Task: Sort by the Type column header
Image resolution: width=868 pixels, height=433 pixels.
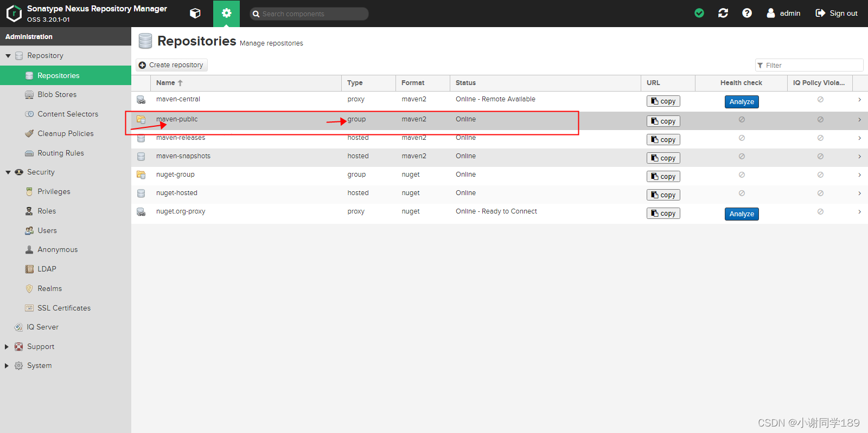Action: [369, 83]
